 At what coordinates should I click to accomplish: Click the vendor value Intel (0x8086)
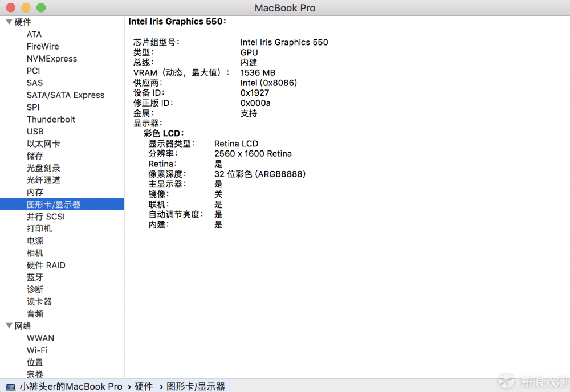[268, 83]
